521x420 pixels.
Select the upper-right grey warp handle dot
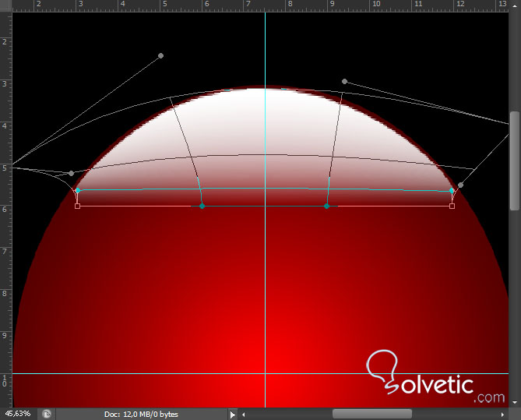click(344, 82)
